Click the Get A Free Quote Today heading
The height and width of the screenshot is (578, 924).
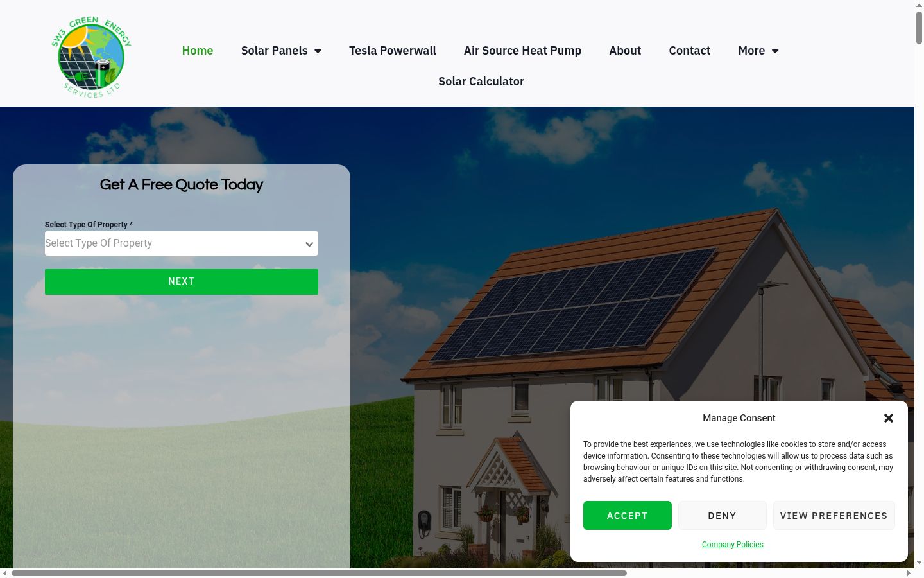click(182, 185)
